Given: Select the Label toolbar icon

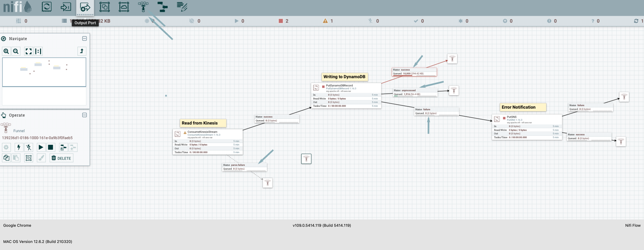Looking at the screenshot, I should [x=182, y=7].
